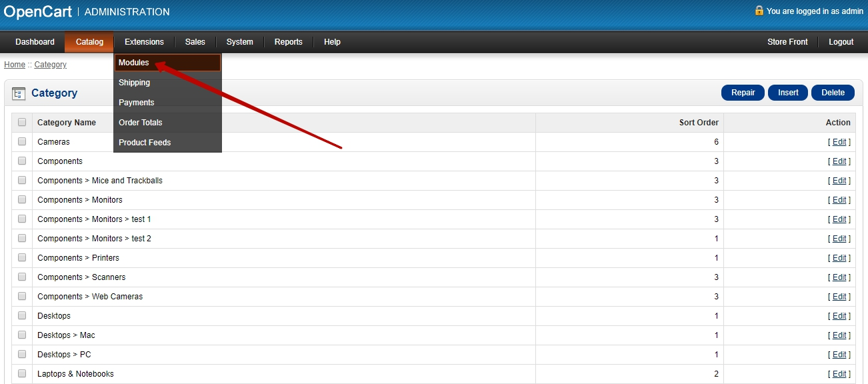
Task: Choose Order Totals from the Extensions dropdown
Action: [167, 123]
